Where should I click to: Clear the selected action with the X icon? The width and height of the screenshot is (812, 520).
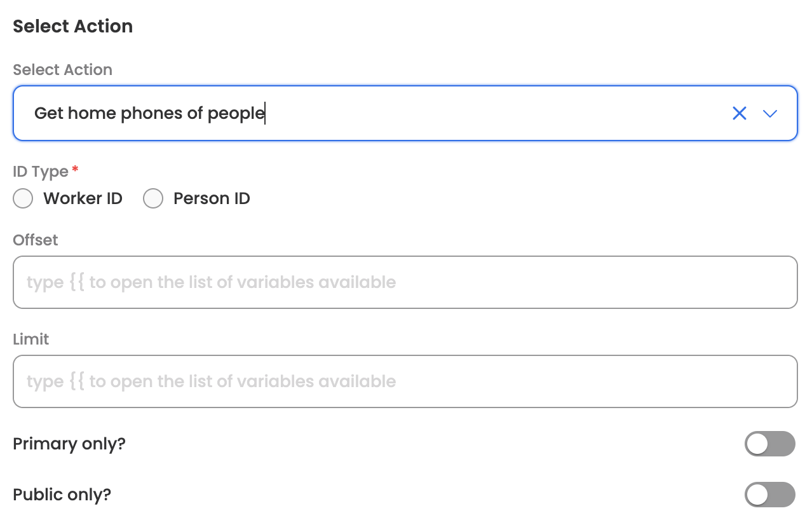tap(739, 114)
